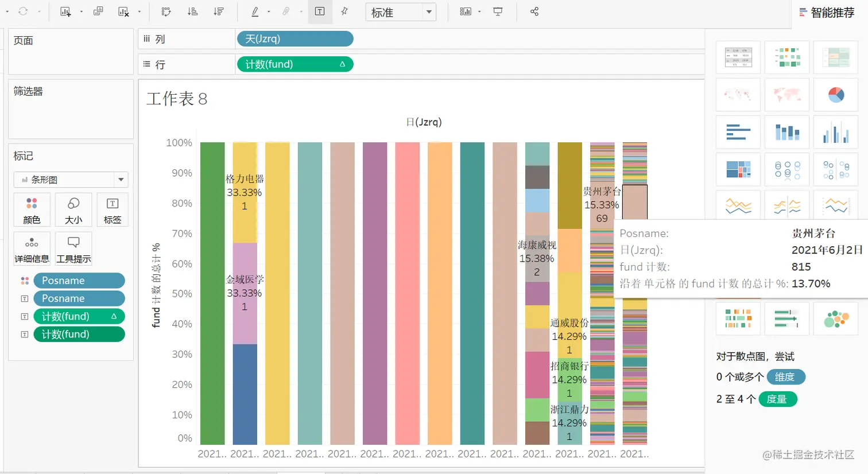This screenshot has width=868, height=474.
Task: Select the heat map chart thumbnail
Action: pyautogui.click(x=787, y=57)
